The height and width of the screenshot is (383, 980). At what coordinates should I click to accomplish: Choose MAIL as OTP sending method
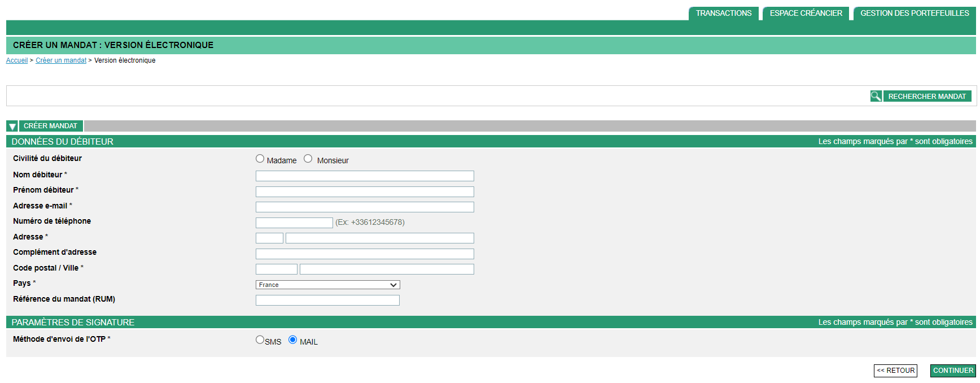(x=292, y=340)
